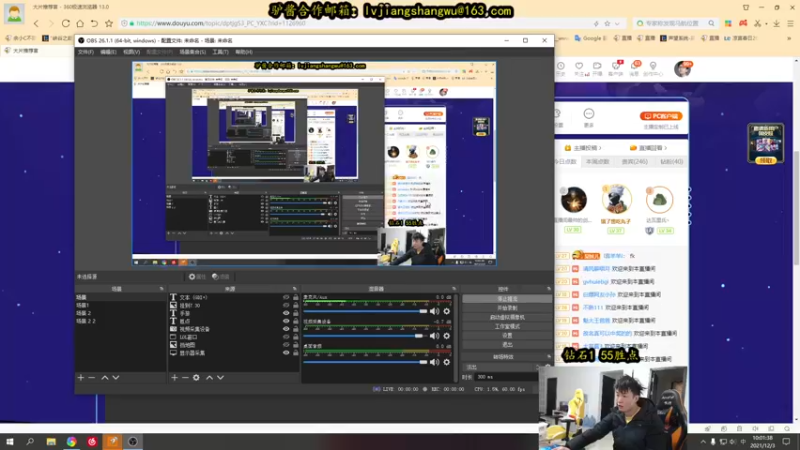
Task: Pop out the Sources dock panel
Action: pyautogui.click(x=294, y=289)
